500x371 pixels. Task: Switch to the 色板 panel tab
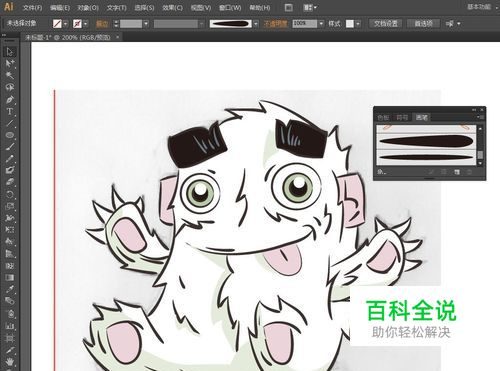383,117
